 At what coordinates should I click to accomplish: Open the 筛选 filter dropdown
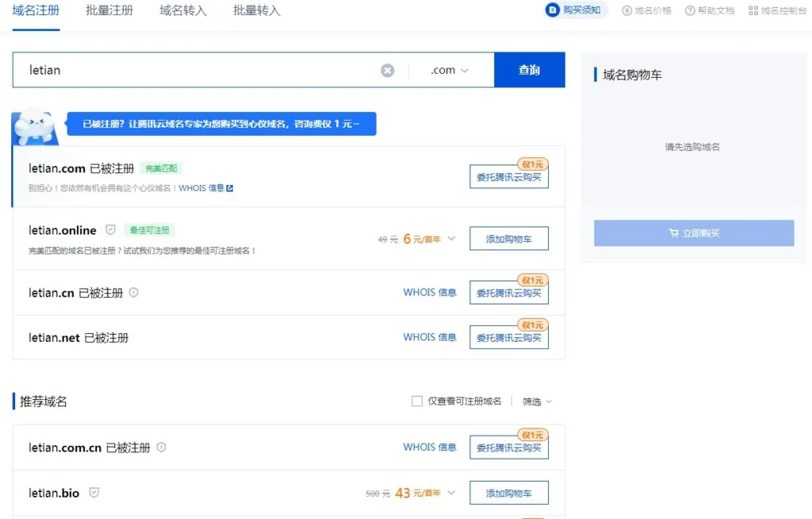pyautogui.click(x=537, y=402)
